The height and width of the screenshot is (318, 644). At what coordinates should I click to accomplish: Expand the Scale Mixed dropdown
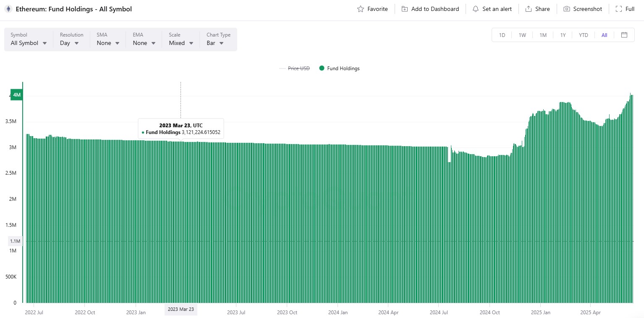coord(181,43)
